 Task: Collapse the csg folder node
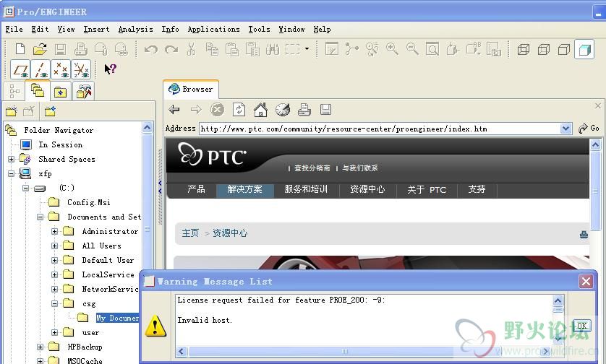pos(54,304)
